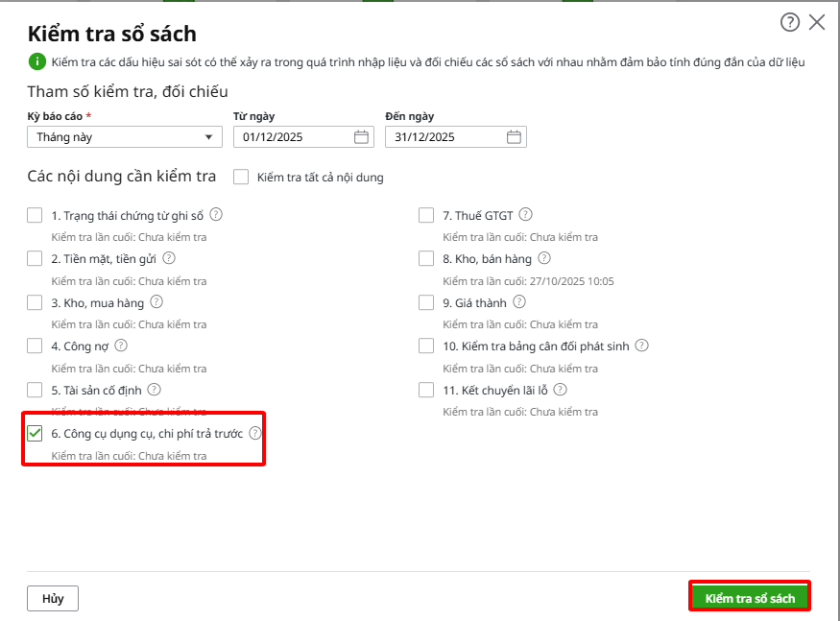
Task: Select the Kho, mua hàng checkbox
Action: tap(36, 302)
